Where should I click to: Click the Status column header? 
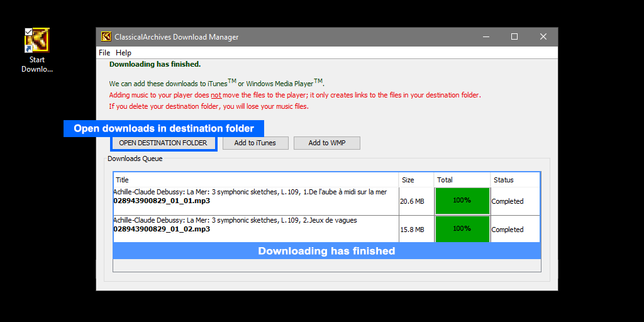tap(514, 180)
